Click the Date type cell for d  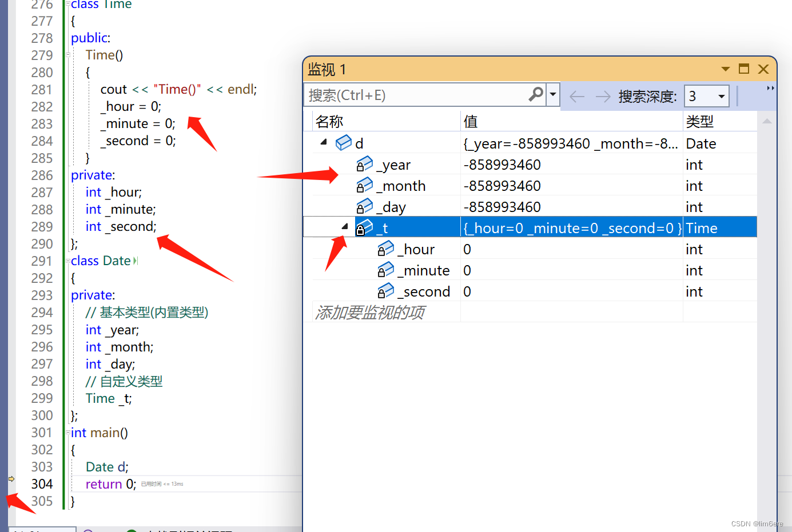click(x=701, y=143)
